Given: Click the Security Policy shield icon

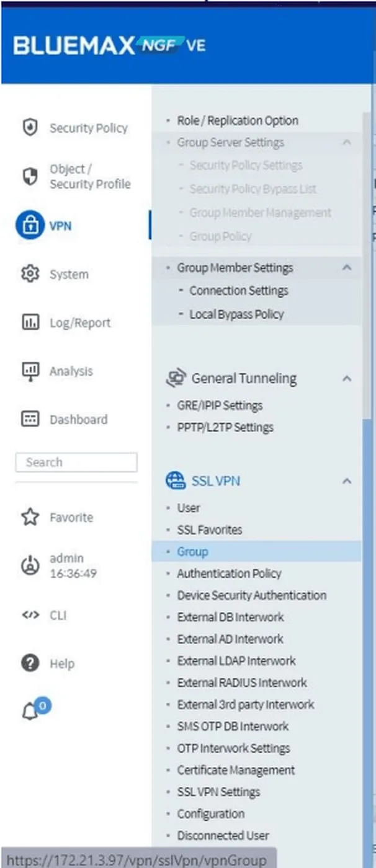Looking at the screenshot, I should [30, 128].
